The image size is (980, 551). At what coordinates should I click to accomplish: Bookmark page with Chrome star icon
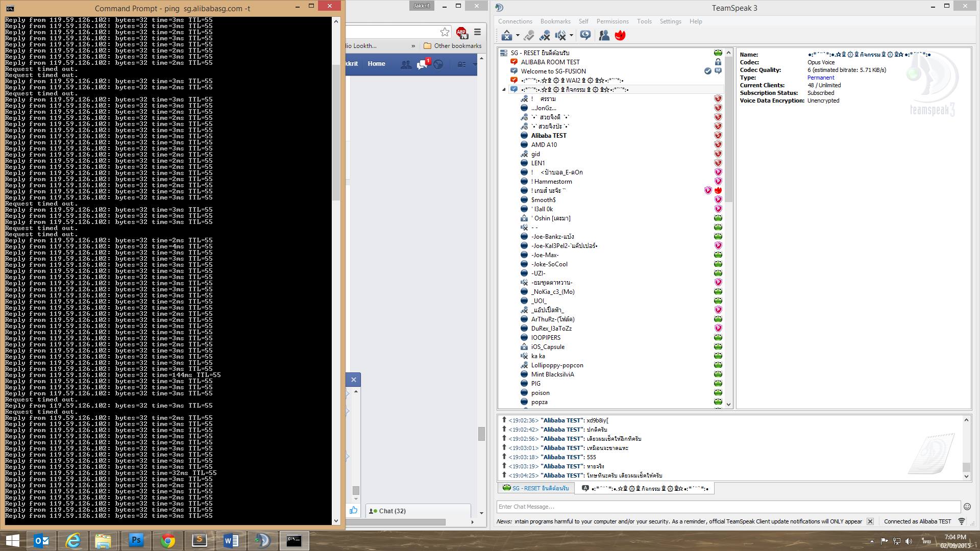(x=445, y=32)
